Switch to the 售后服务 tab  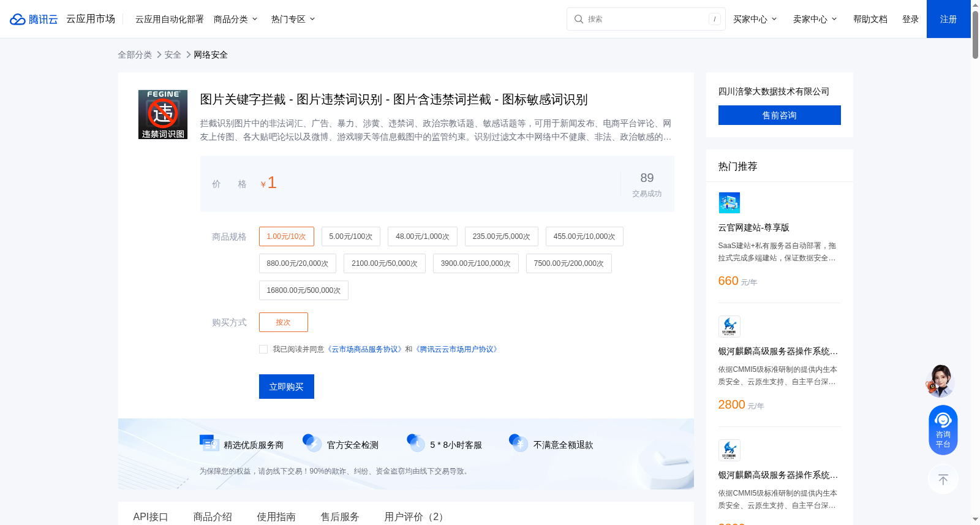(340, 516)
